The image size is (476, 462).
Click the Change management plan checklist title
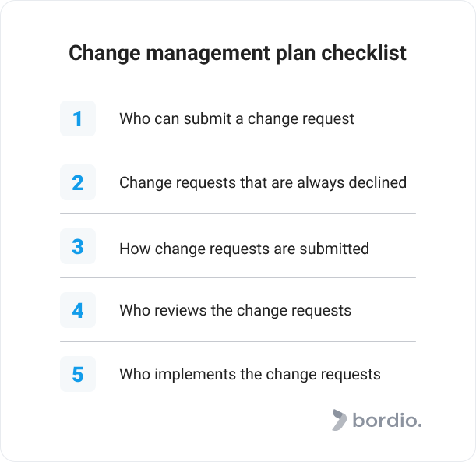point(238,53)
